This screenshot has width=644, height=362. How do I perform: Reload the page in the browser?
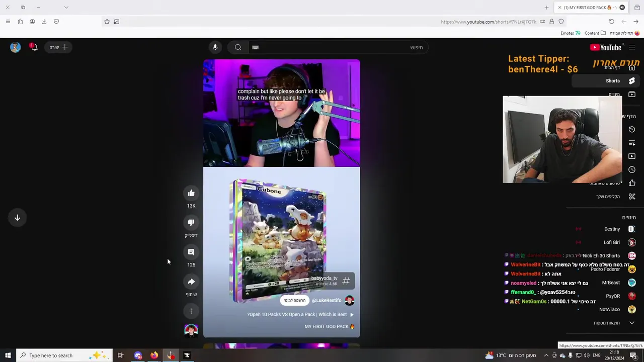pos(611,22)
